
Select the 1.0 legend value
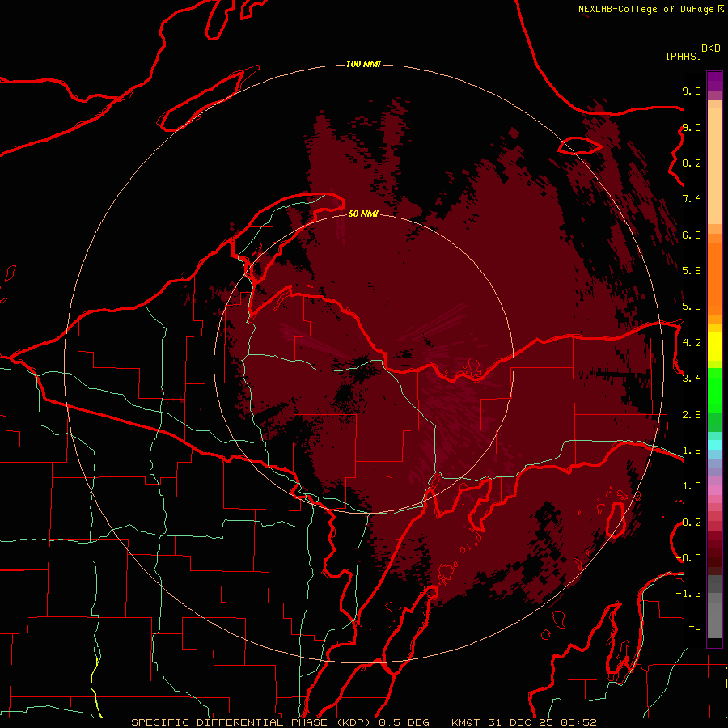click(x=692, y=486)
